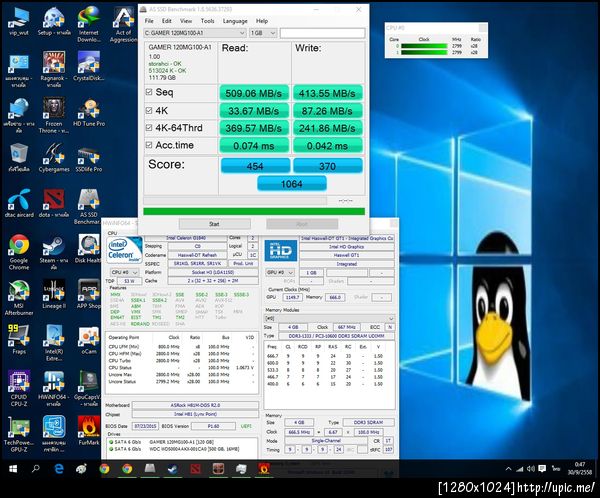The height and width of the screenshot is (498, 600).
Task: Click the Core 0 clock bar
Action: (x=424, y=46)
